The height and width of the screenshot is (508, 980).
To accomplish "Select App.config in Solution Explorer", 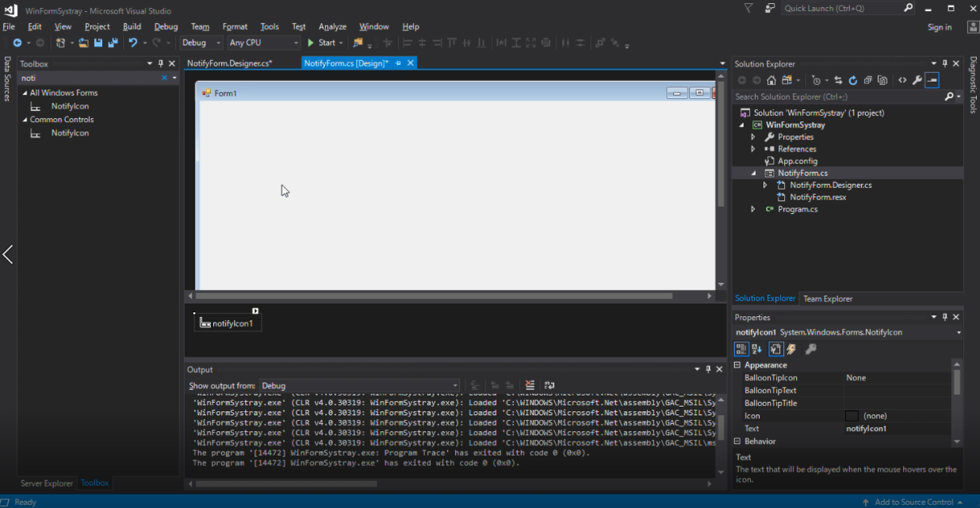I will 798,161.
